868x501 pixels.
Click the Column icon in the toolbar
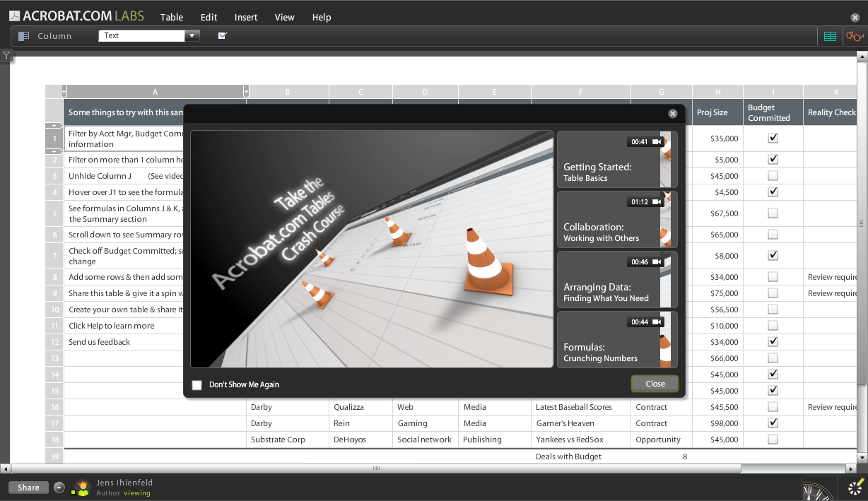[25, 35]
